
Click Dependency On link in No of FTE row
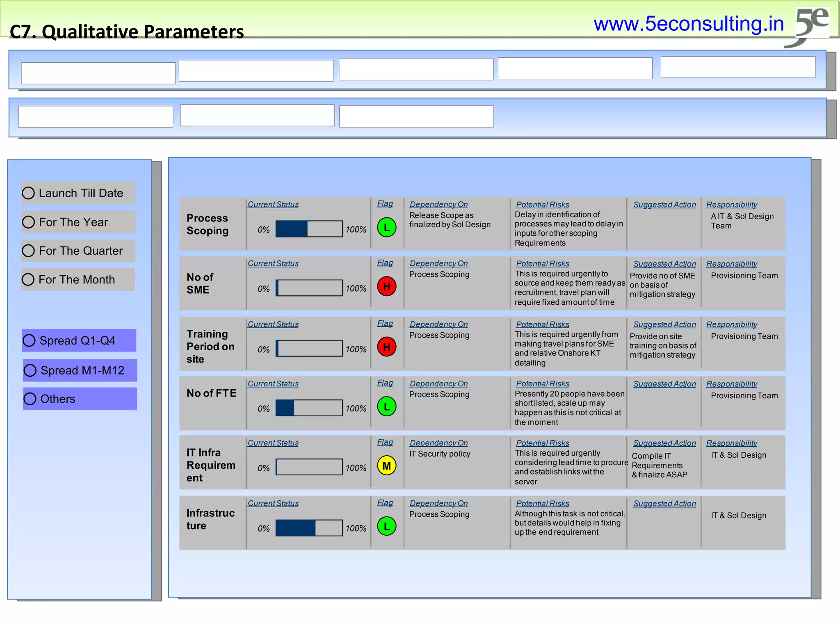click(438, 384)
